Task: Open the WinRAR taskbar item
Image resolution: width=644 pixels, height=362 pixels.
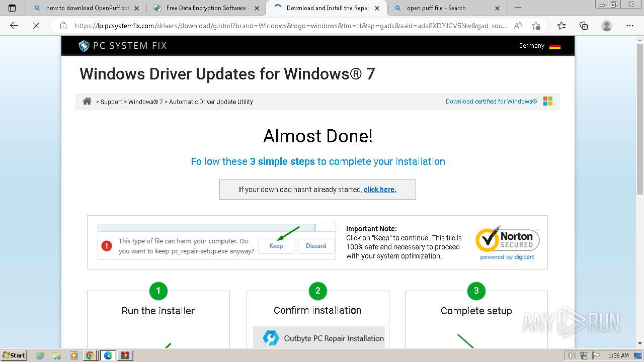Action: point(125,355)
